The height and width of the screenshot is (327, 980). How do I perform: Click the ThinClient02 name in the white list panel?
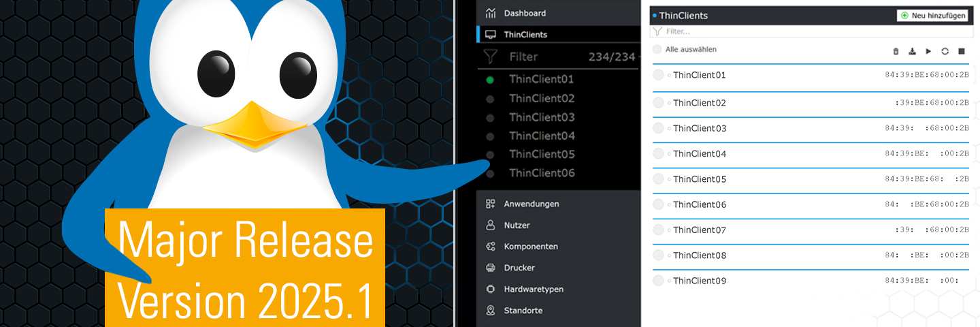[x=700, y=103]
